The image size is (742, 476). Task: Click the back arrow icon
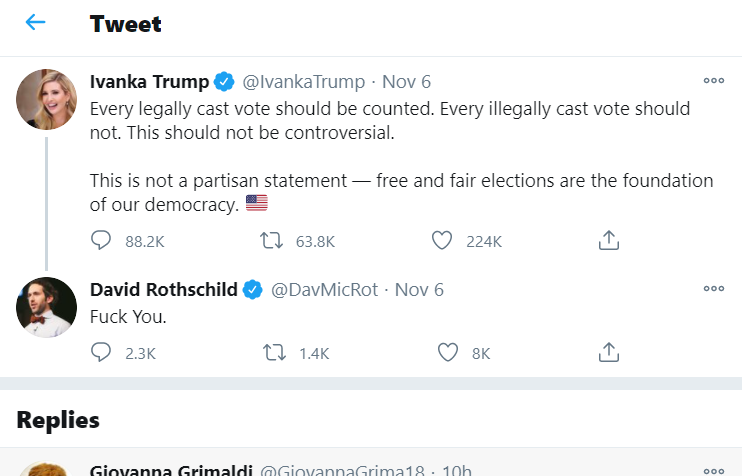(x=36, y=23)
